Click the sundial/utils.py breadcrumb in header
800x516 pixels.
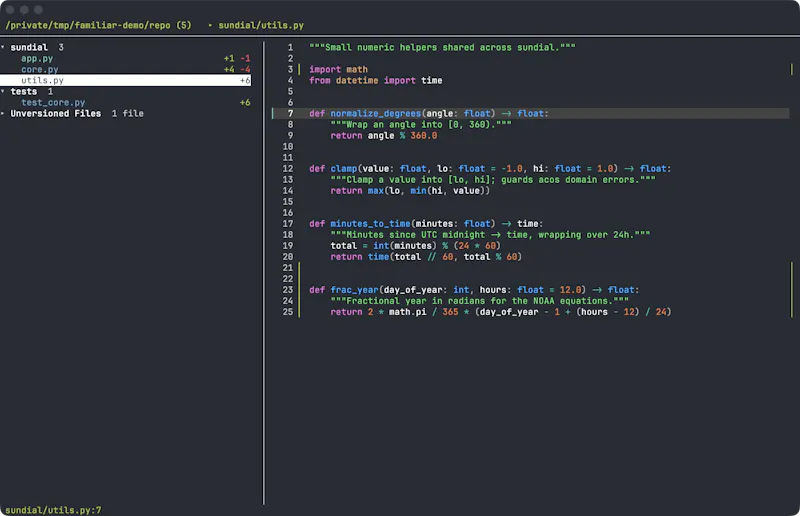coord(261,26)
